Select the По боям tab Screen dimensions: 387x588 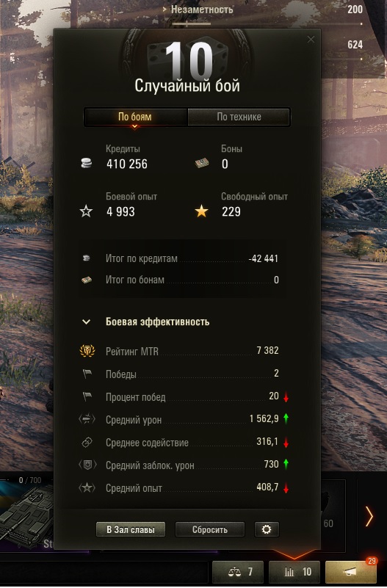[x=135, y=117]
